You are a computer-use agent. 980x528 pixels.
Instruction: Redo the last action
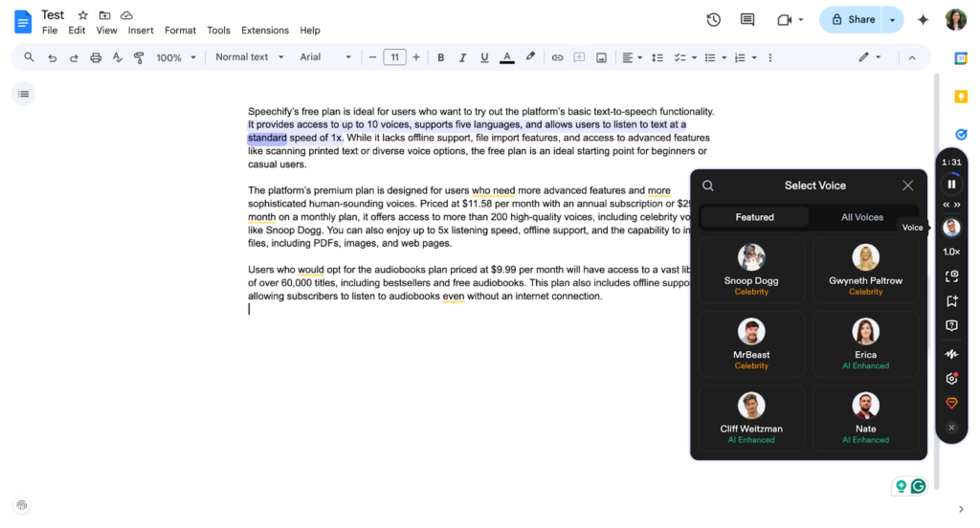click(x=74, y=57)
